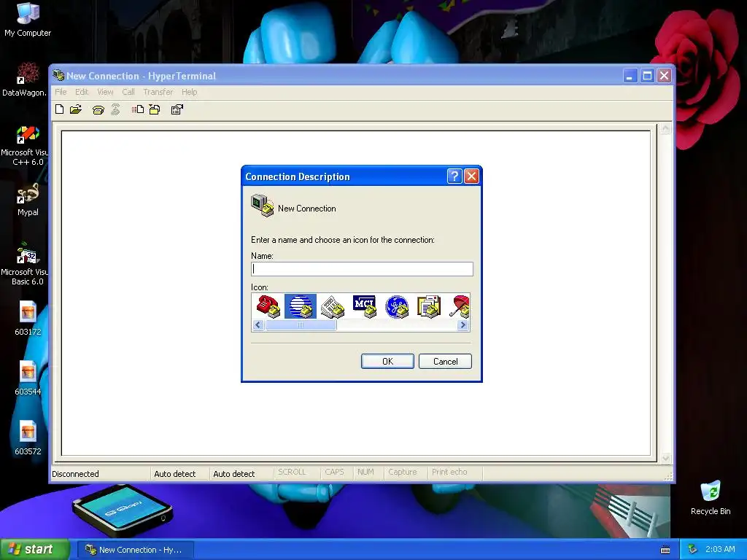This screenshot has height=560, width=747.
Task: Minimize the HyperTerminal window
Action: point(630,75)
